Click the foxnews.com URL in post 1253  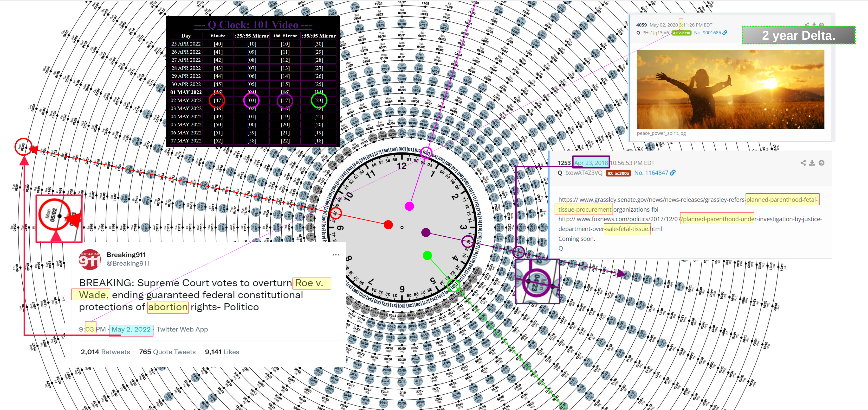(x=690, y=224)
